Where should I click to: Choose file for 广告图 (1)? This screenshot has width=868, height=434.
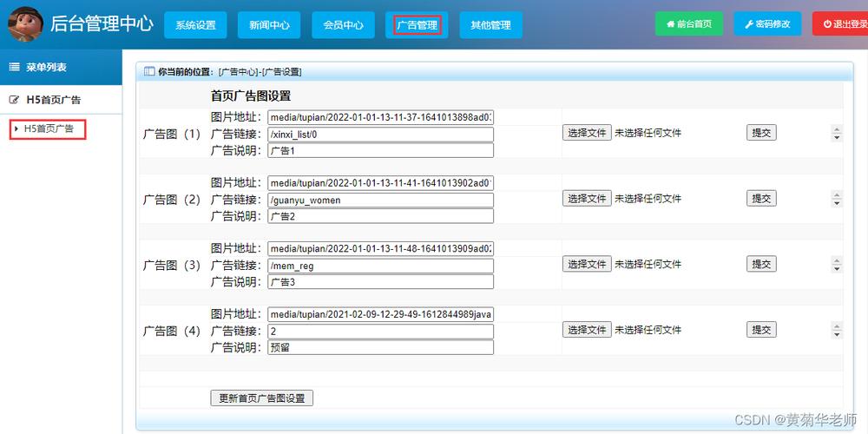[x=587, y=133]
